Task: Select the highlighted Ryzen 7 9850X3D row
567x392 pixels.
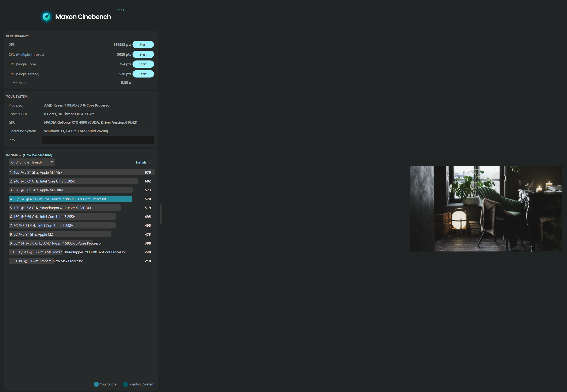Action: [81, 199]
